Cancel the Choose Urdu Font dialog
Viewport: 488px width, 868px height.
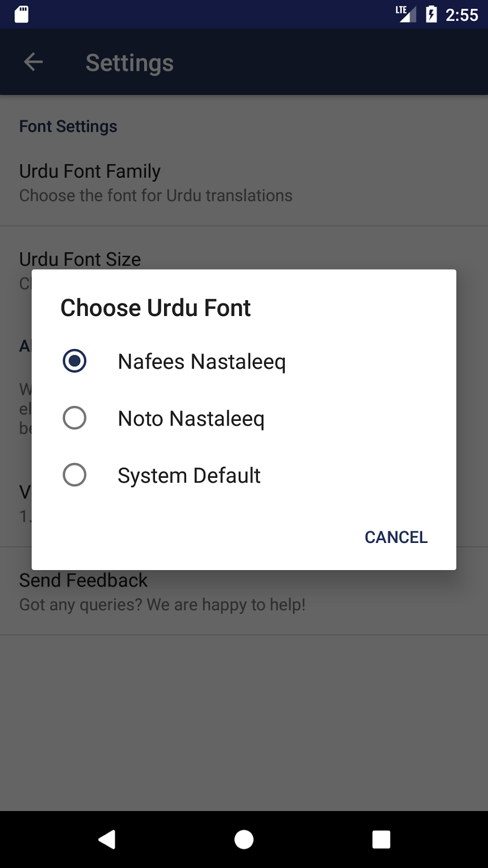(396, 537)
